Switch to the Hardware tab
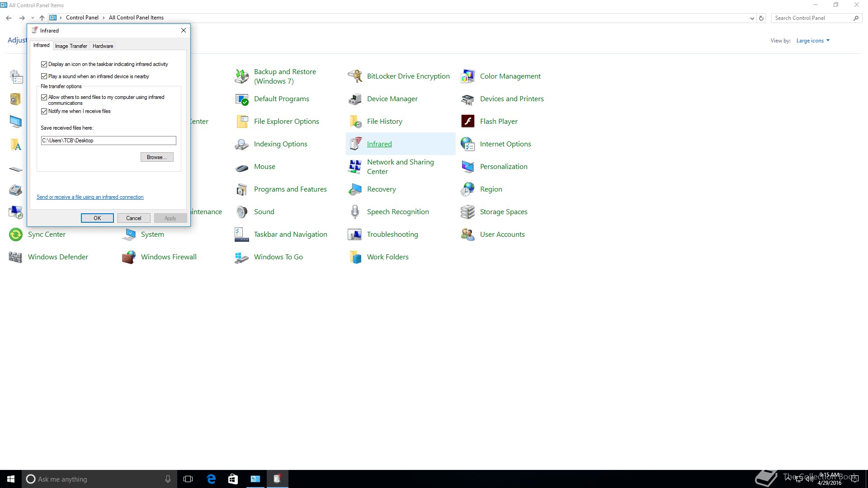 click(103, 46)
